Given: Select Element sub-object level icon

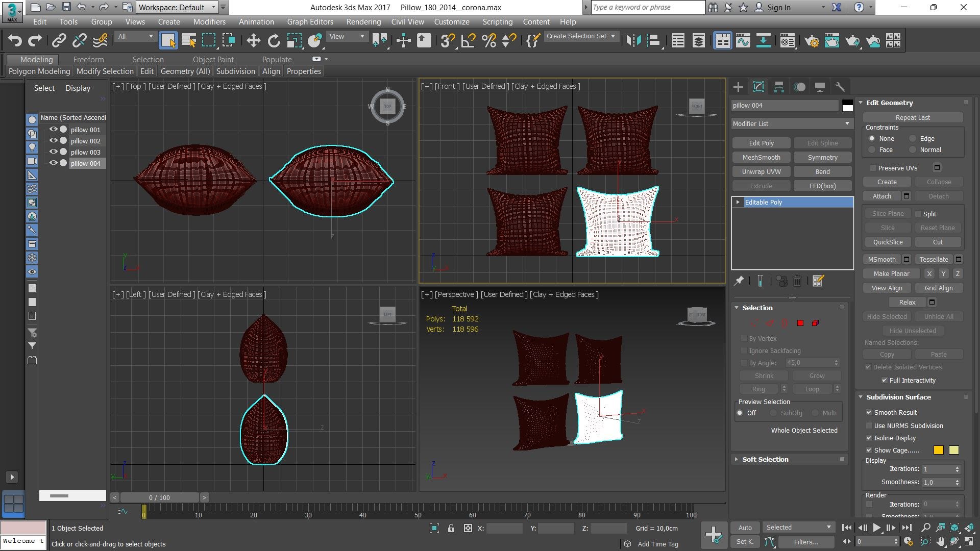Looking at the screenshot, I should pyautogui.click(x=815, y=323).
